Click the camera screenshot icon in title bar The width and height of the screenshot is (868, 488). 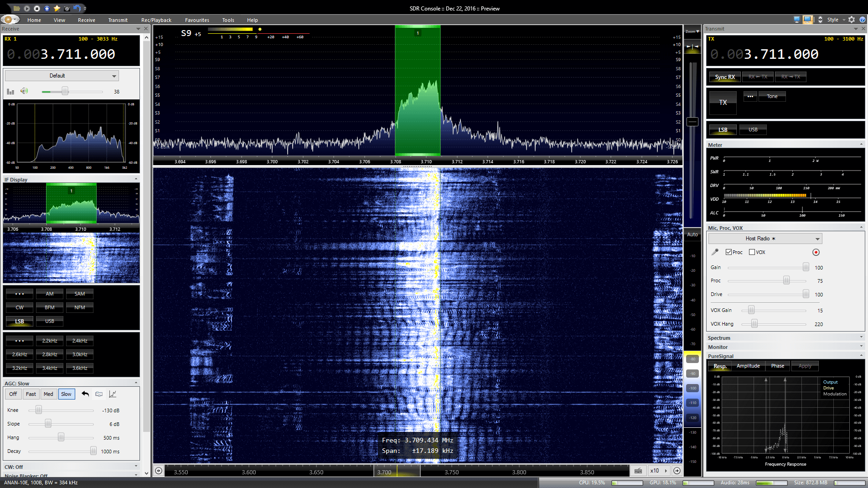(x=67, y=8)
